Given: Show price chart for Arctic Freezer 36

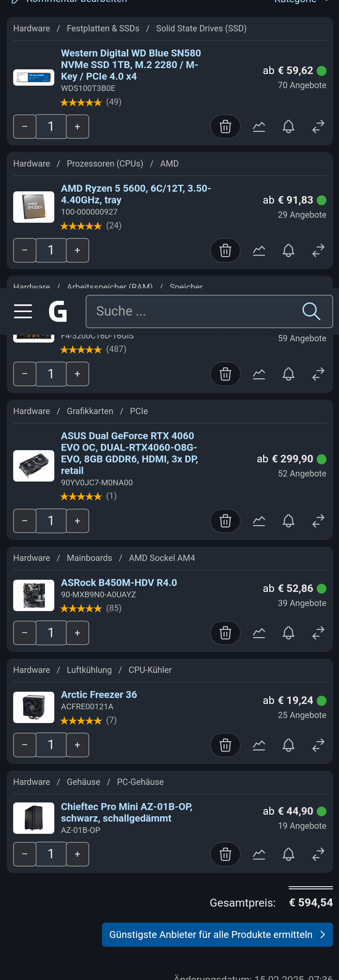Looking at the screenshot, I should [259, 744].
